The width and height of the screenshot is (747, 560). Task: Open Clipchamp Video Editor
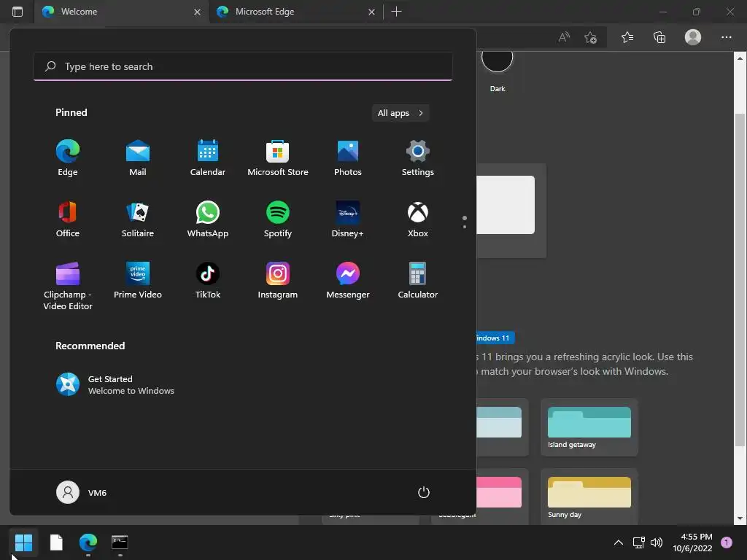[x=68, y=286]
